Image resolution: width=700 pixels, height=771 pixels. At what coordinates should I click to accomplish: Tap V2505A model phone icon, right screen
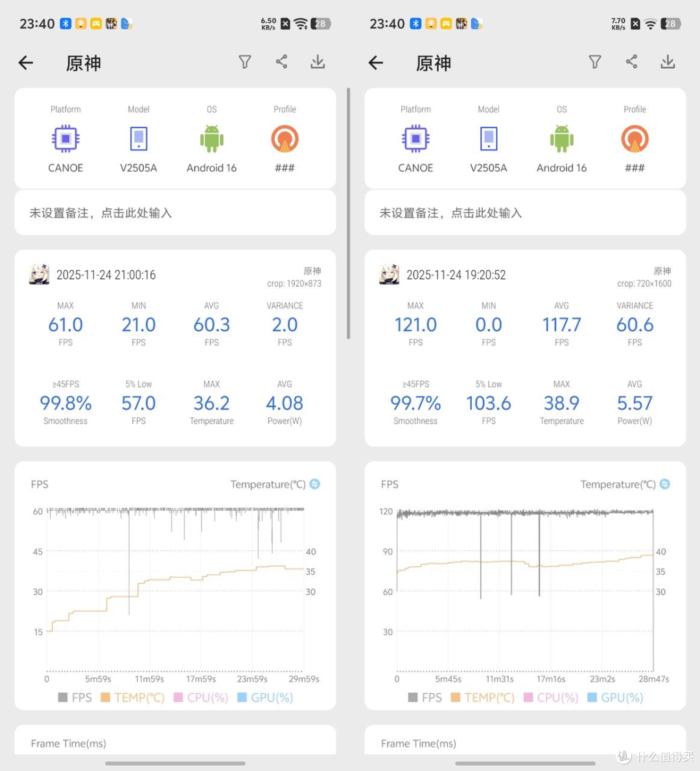click(489, 139)
